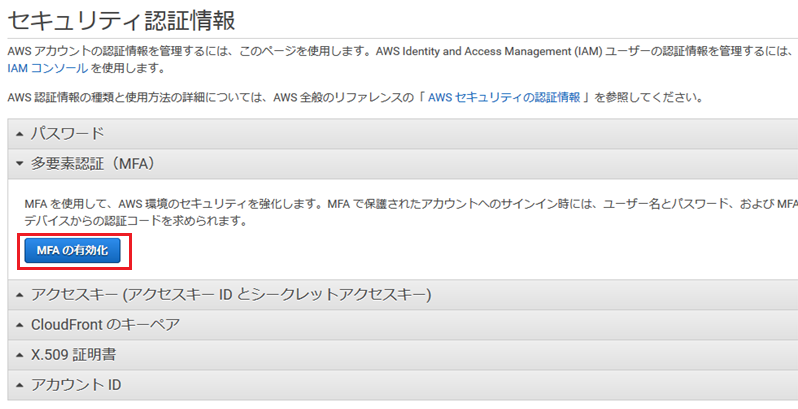
Task: Expand CloudFront のキーペア section arrow
Action: pyautogui.click(x=20, y=325)
